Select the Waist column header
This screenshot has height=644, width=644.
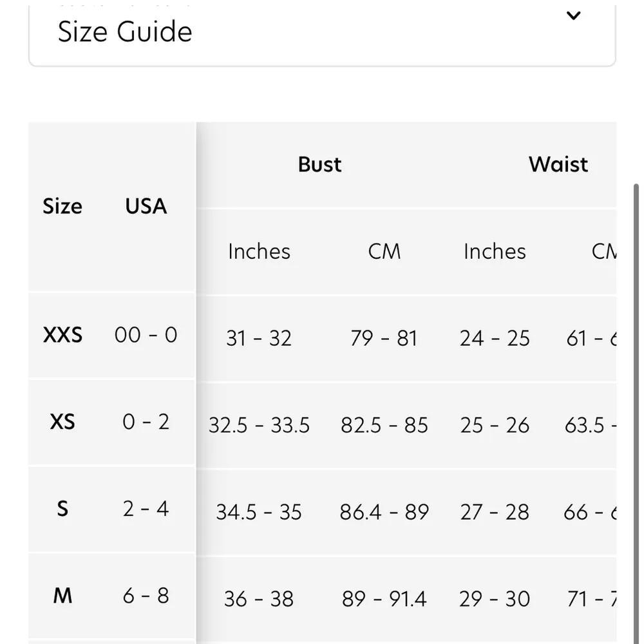[x=558, y=165]
